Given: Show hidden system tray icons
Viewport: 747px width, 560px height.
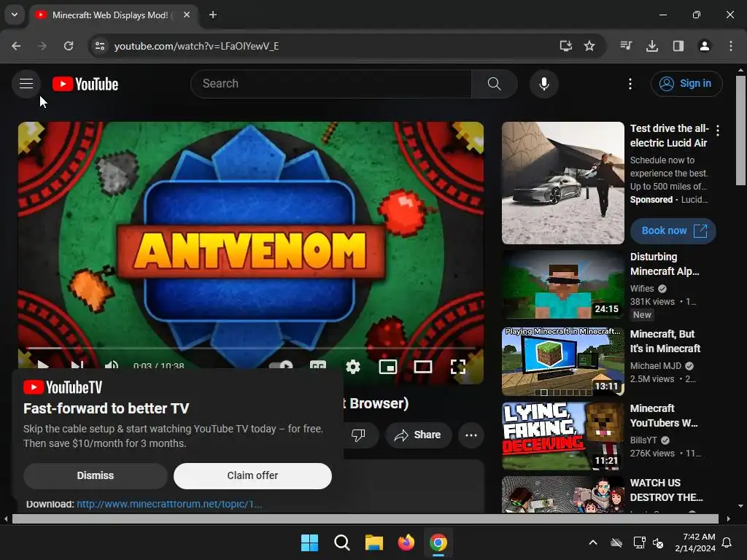Looking at the screenshot, I should [x=592, y=542].
